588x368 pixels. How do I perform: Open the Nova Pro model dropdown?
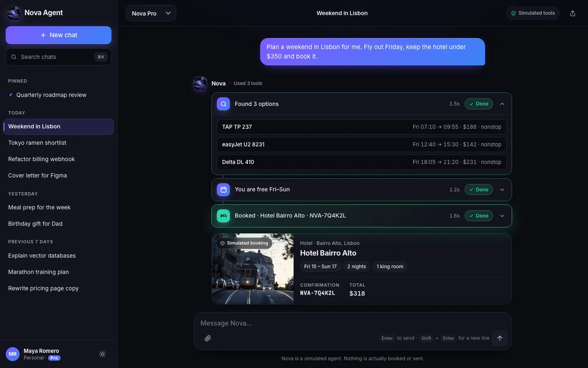151,13
